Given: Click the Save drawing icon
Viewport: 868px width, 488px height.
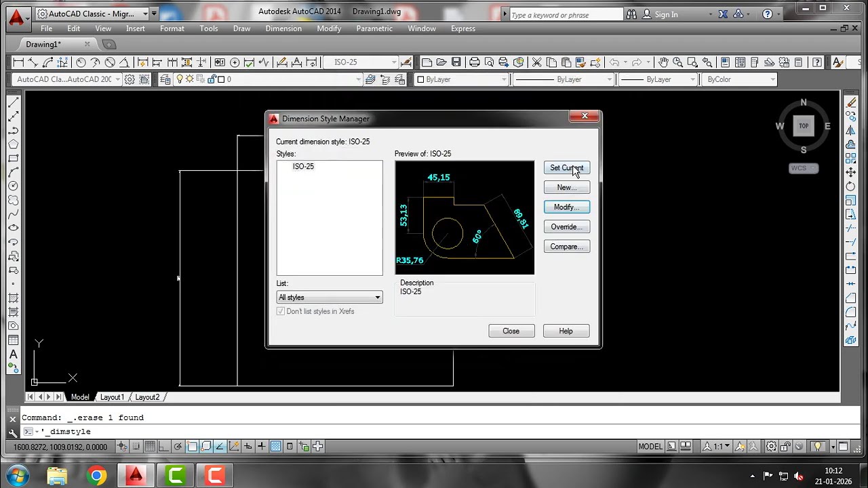Looking at the screenshot, I should [456, 62].
